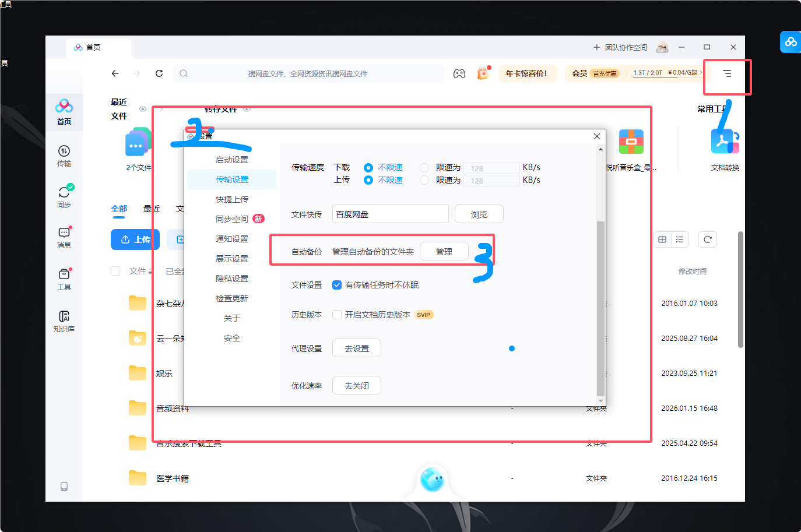Click 管理 button for 自动备份
Image resolution: width=801 pixels, height=532 pixels.
pyautogui.click(x=444, y=252)
